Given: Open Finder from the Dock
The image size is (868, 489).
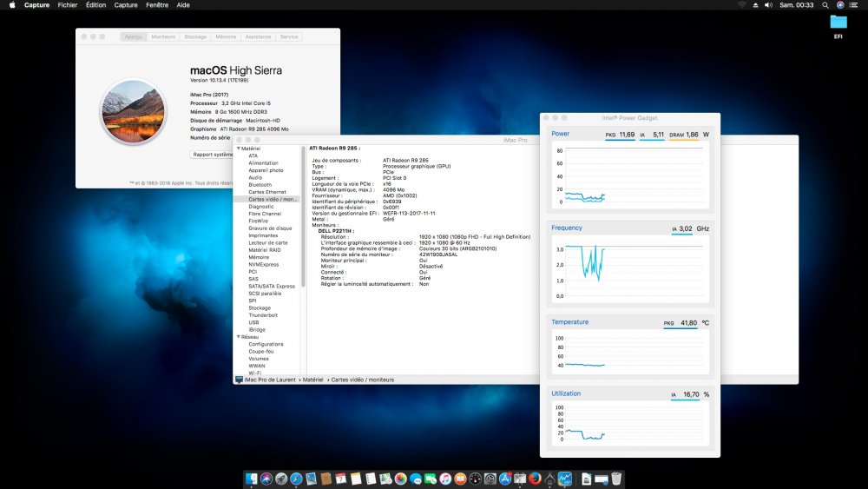Looking at the screenshot, I should point(252,479).
